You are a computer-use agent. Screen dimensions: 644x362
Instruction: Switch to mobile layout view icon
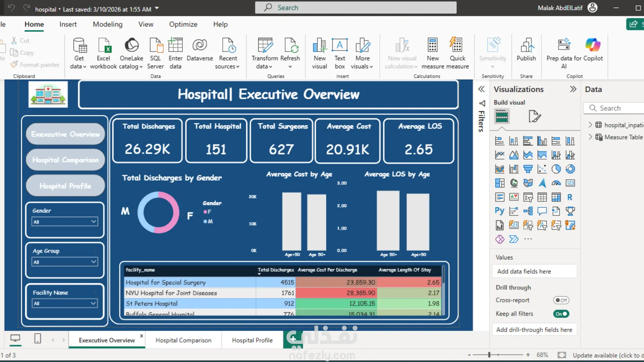(x=38, y=339)
